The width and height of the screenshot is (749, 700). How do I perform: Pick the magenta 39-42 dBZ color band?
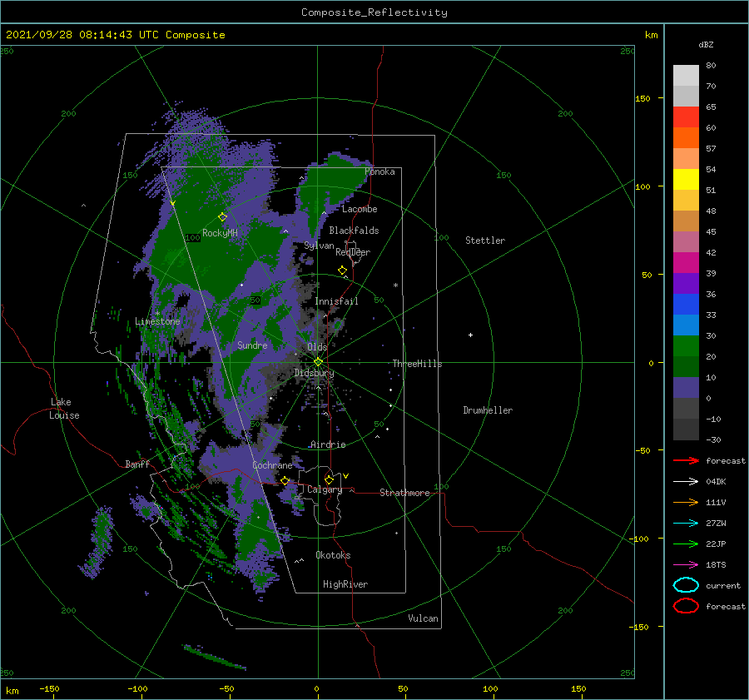point(686,263)
